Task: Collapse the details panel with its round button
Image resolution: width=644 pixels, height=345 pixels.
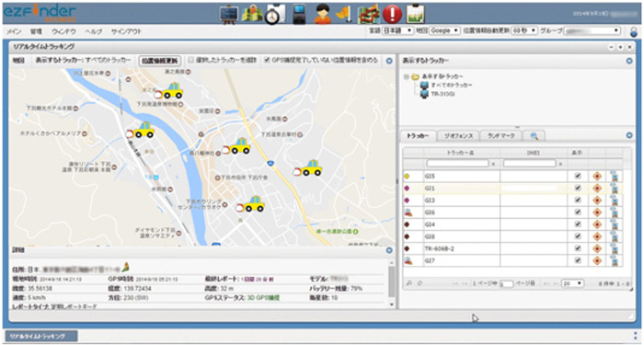Action: 389,250
